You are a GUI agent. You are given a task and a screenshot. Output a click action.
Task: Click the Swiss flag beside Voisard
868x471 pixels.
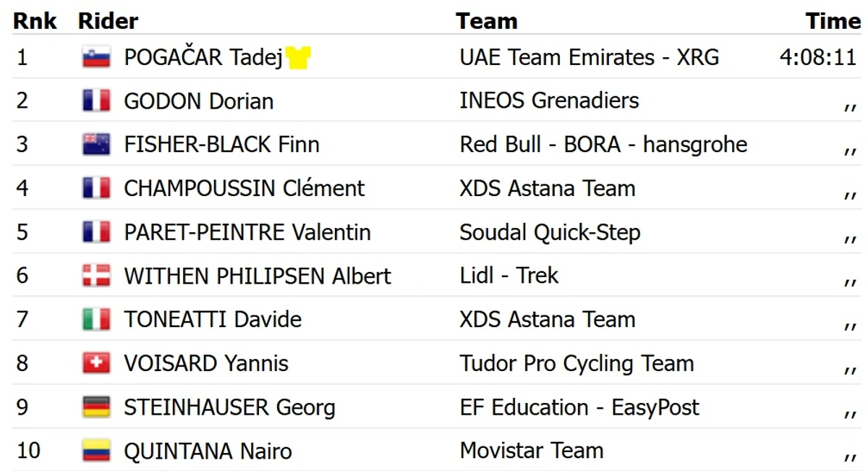[x=96, y=363]
